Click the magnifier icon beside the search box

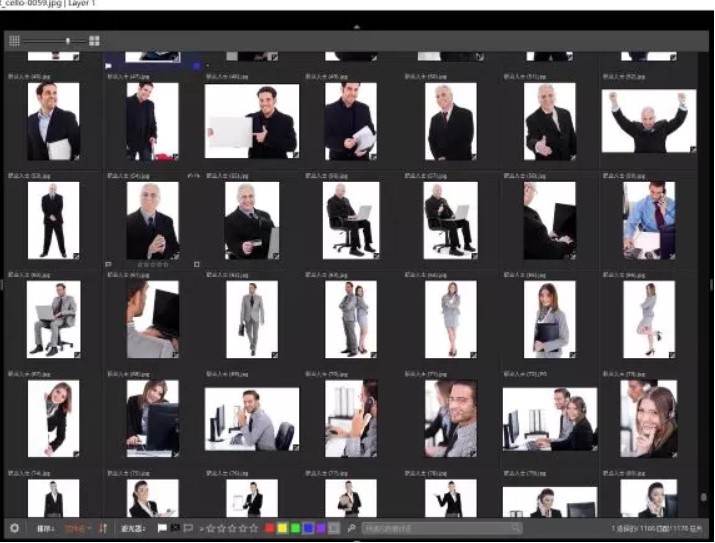pos(352,528)
